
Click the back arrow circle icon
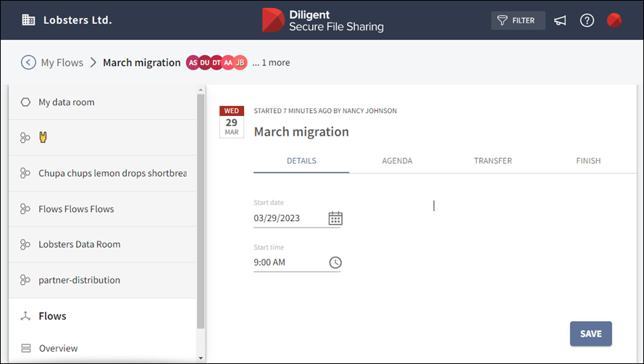(28, 62)
